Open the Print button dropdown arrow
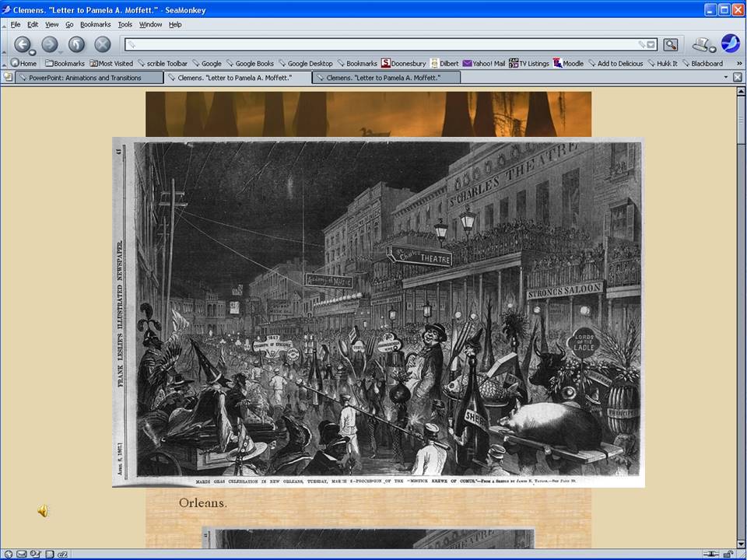Image resolution: width=747 pixels, height=560 pixels. pos(713,50)
